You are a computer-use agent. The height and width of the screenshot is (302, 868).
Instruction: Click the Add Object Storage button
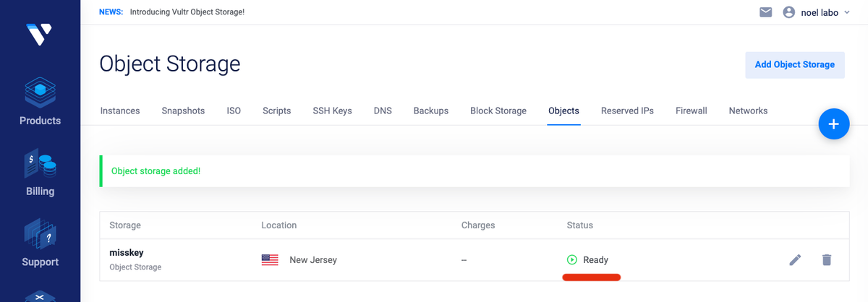pos(794,64)
